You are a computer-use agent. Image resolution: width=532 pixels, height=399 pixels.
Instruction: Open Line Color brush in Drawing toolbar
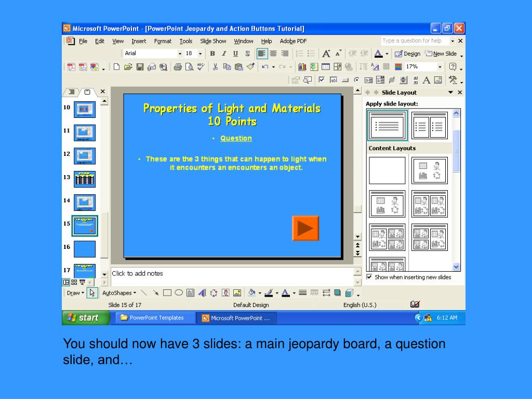[269, 293]
